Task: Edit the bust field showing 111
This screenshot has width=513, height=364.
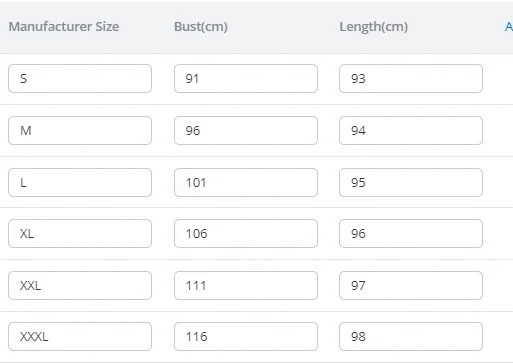Action: [x=246, y=286]
